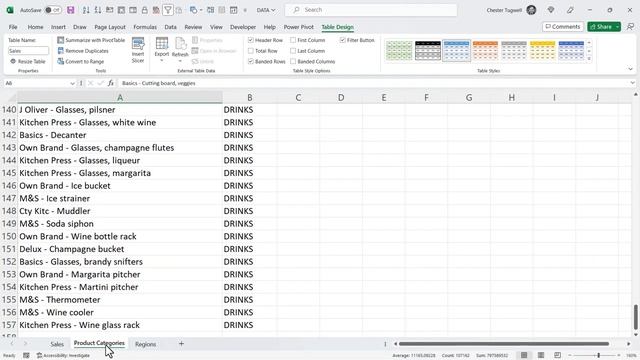Click the Save icon in the title bar
Viewport: 640px width, 360px height.
click(x=71, y=10)
